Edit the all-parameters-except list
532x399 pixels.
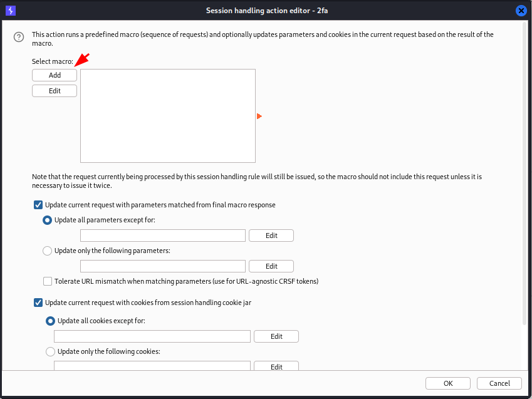(271, 236)
